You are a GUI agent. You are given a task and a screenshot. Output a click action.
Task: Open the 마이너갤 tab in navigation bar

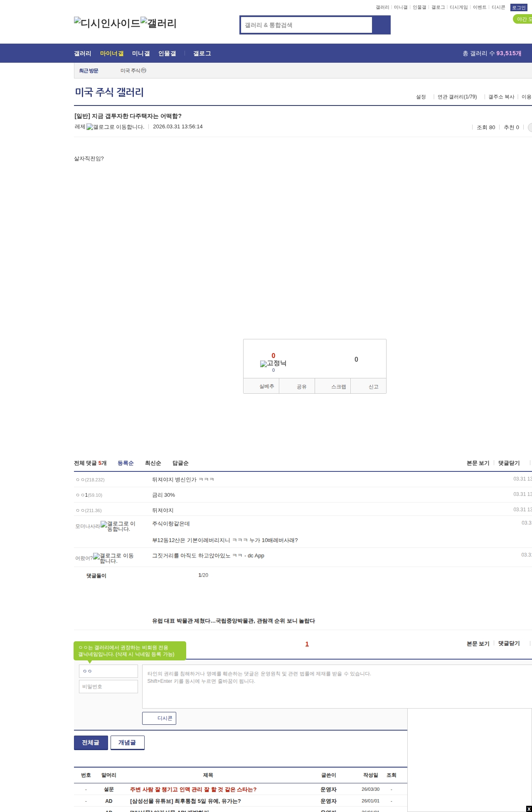tap(112, 54)
